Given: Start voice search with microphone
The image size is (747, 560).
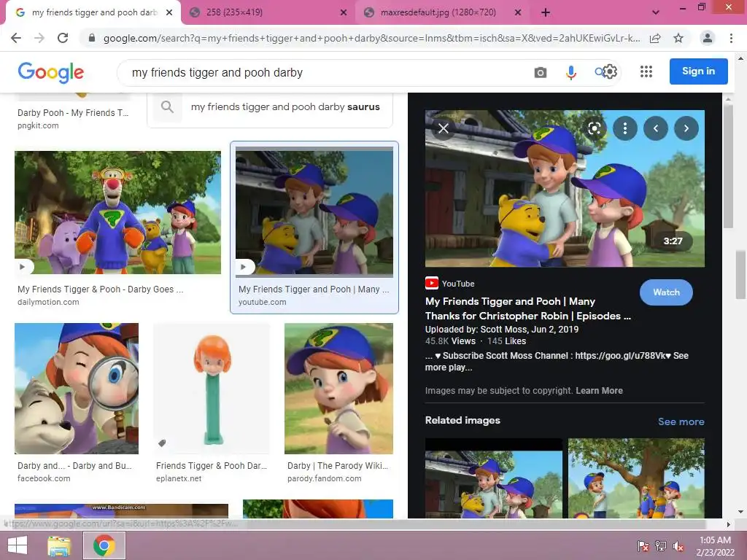Looking at the screenshot, I should [x=570, y=72].
